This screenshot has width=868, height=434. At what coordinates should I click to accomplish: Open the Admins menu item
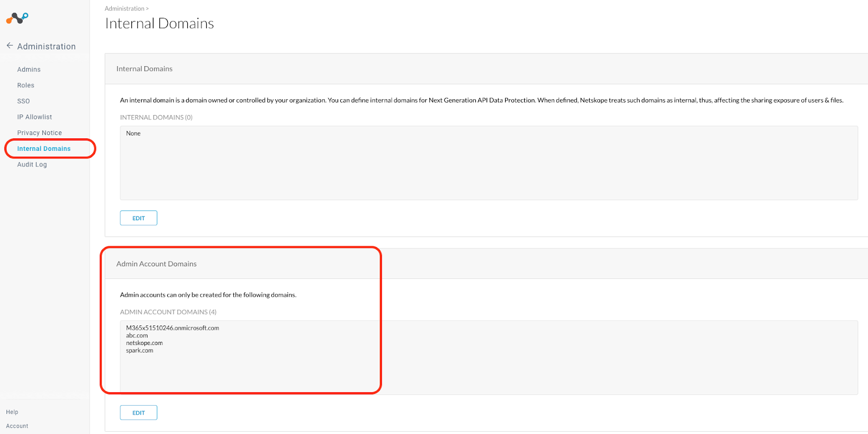tap(29, 69)
